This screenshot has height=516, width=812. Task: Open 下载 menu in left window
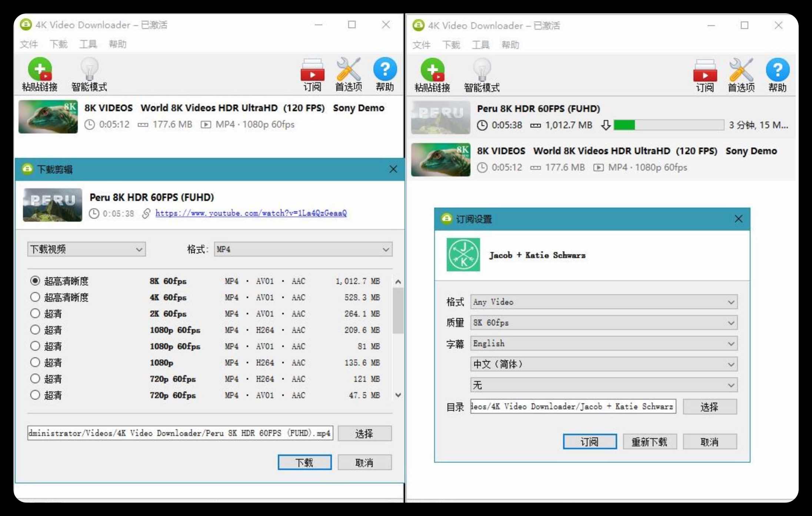pos(59,44)
